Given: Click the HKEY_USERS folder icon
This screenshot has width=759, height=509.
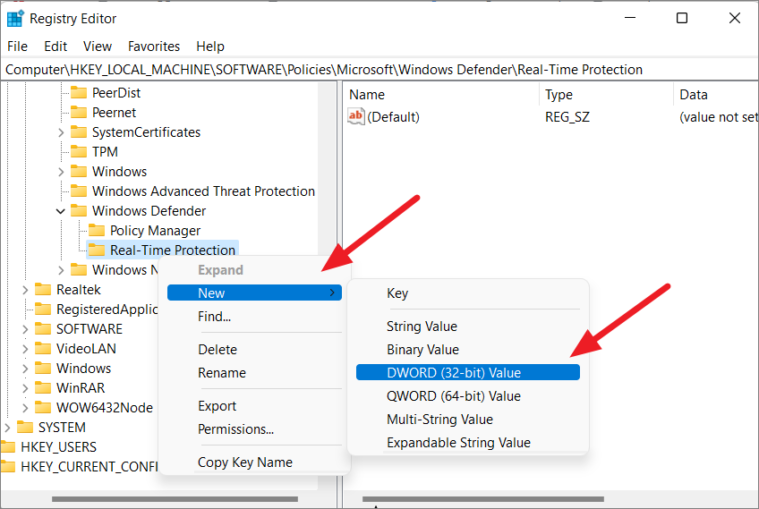Looking at the screenshot, I should coord(8,447).
